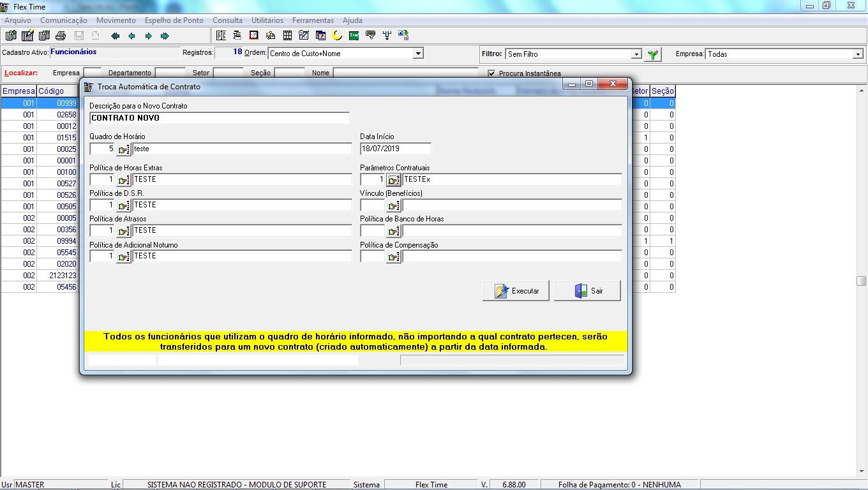Click the Nome search field
The width and height of the screenshot is (868, 490).
click(x=405, y=73)
